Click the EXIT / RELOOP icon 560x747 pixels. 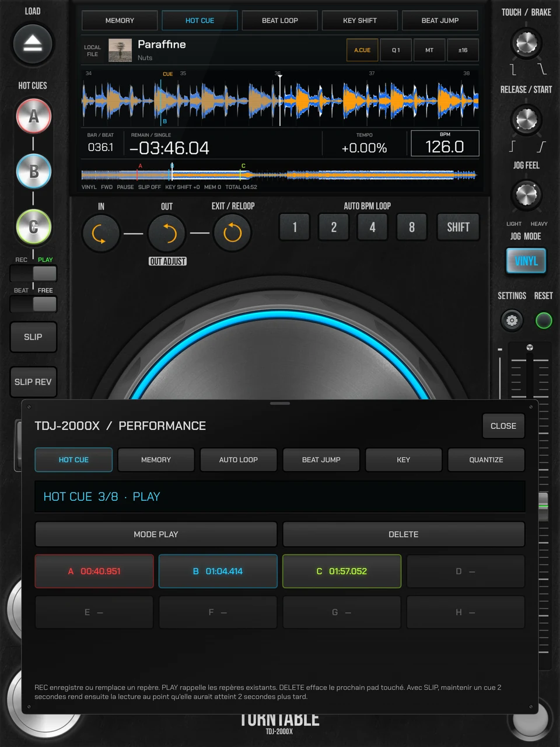point(232,233)
